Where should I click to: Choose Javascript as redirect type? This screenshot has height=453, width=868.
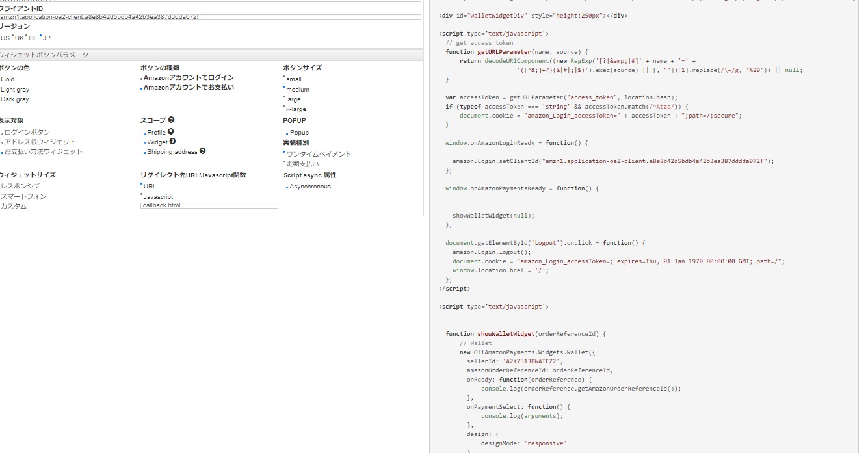[157, 196]
